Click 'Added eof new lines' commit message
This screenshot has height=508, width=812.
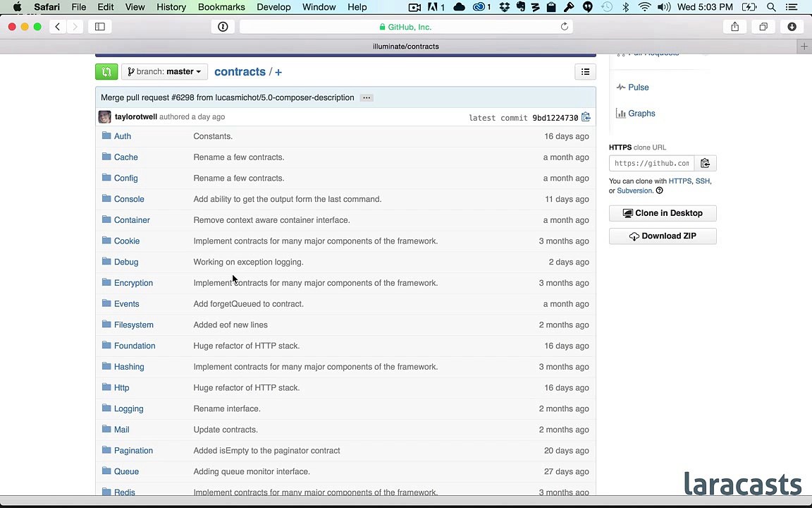point(230,325)
